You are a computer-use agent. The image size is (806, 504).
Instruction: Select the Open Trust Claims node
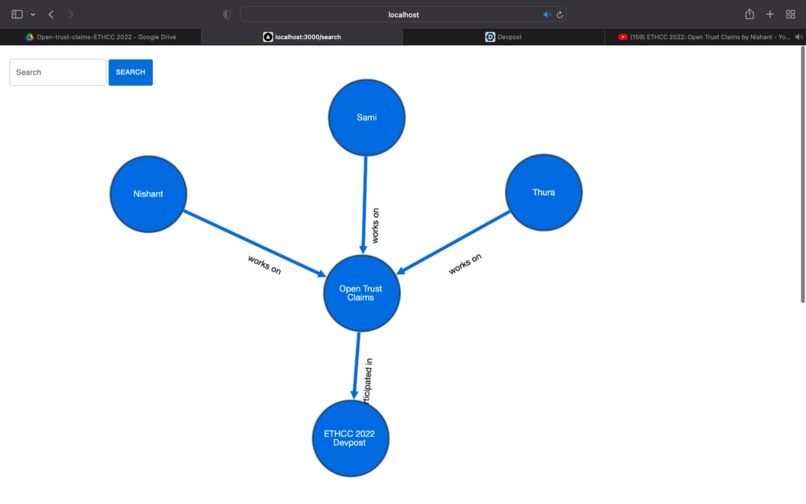click(361, 293)
